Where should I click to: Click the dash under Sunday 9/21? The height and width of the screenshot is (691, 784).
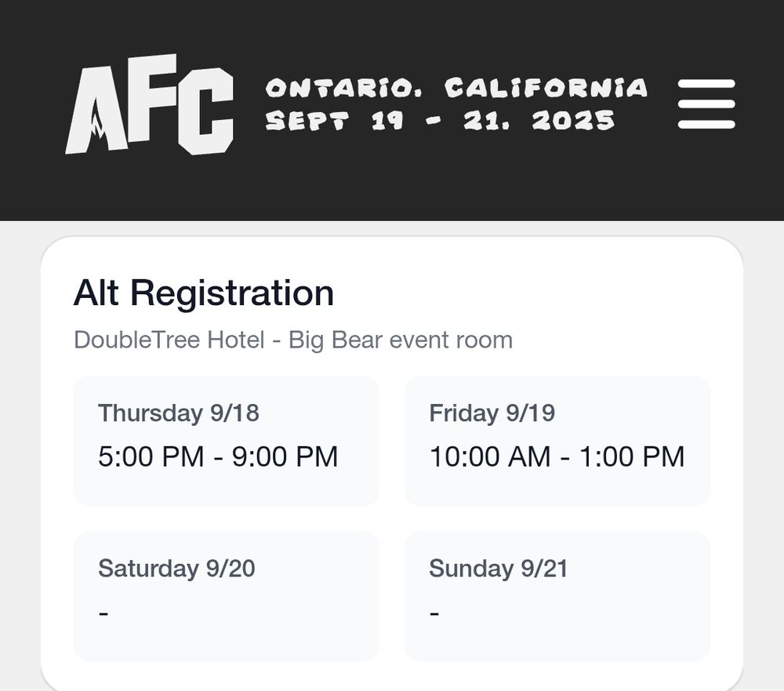coord(434,612)
